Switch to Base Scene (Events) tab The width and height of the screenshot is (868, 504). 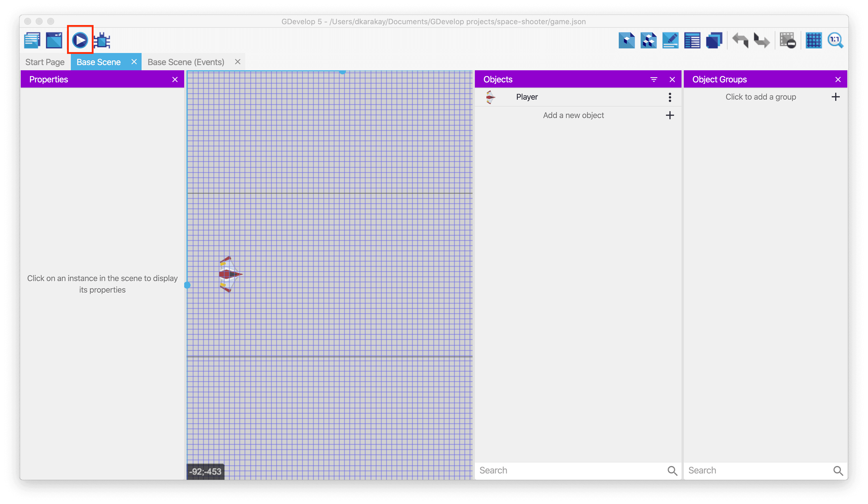(186, 62)
